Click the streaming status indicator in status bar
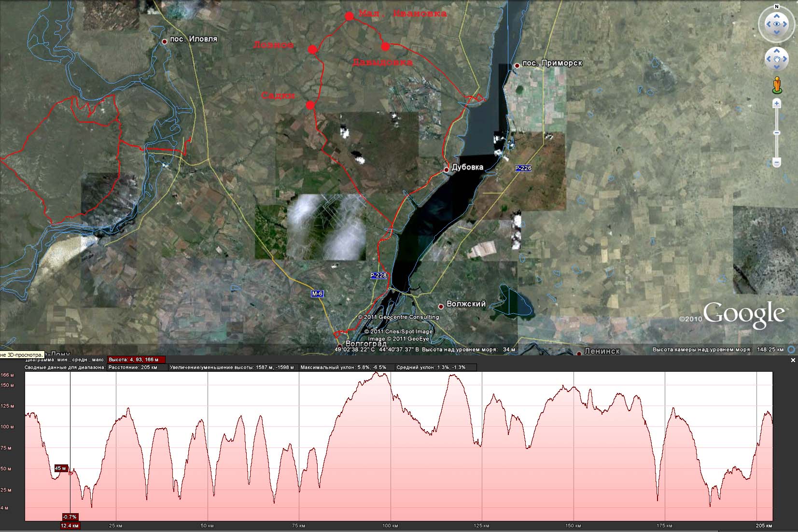This screenshot has height=532, width=798. point(792,350)
